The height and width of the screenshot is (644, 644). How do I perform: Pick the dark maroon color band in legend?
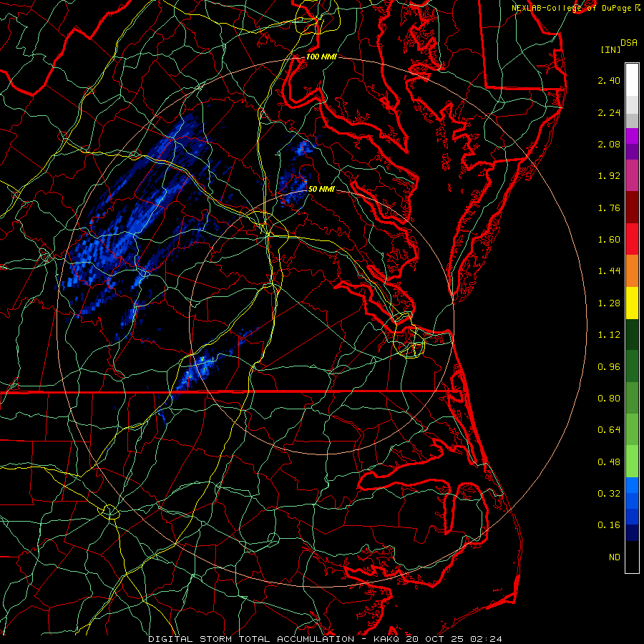coord(632,208)
